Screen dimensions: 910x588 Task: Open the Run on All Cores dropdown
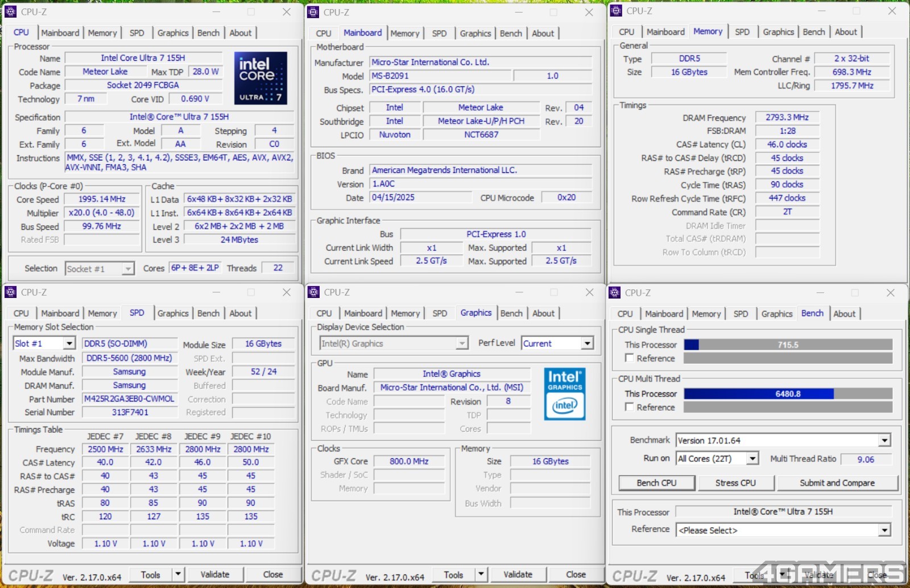[x=752, y=459]
